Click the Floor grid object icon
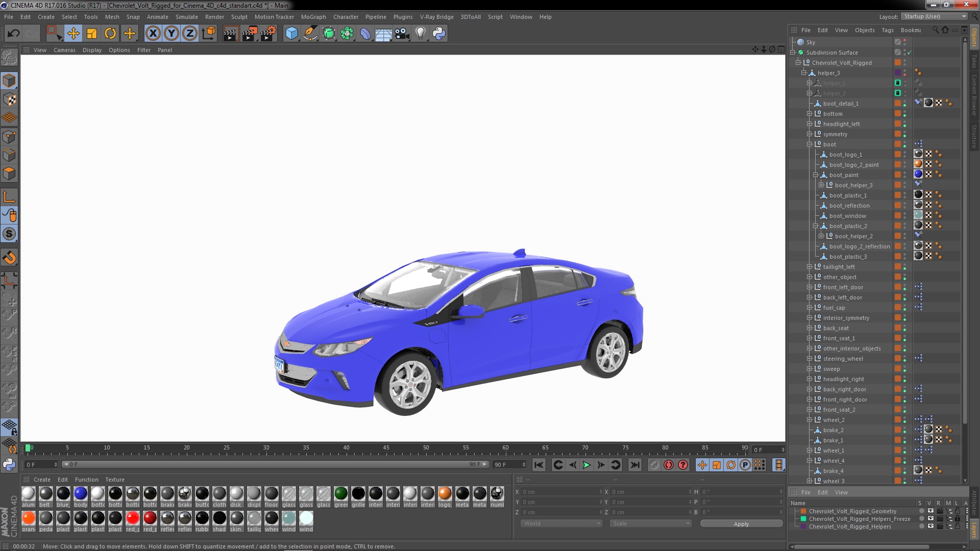The image size is (980, 551). click(383, 34)
